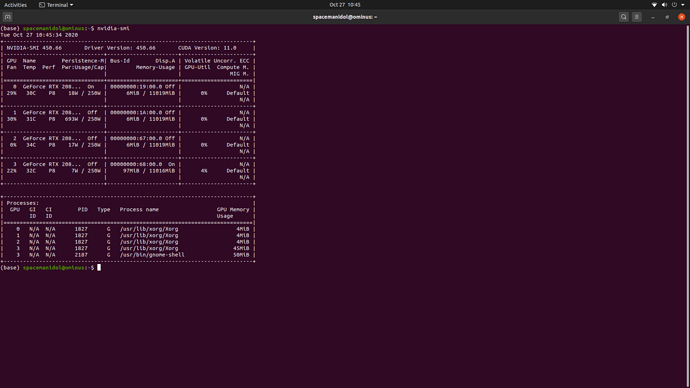Click the 45MiB memory usage value

pos(241,248)
